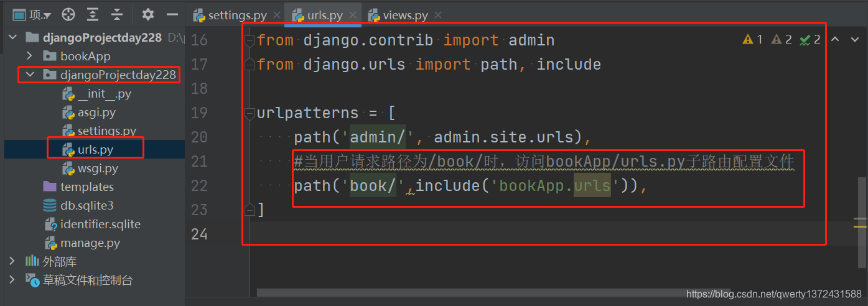Open the Project view dropdown
This screenshot has height=306, width=868.
point(32,14)
